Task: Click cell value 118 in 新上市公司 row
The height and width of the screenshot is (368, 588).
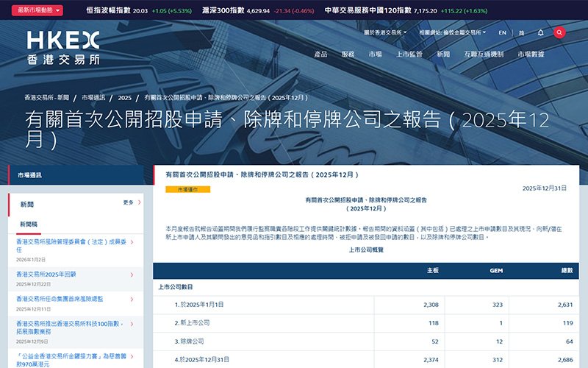Action: tap(434, 323)
